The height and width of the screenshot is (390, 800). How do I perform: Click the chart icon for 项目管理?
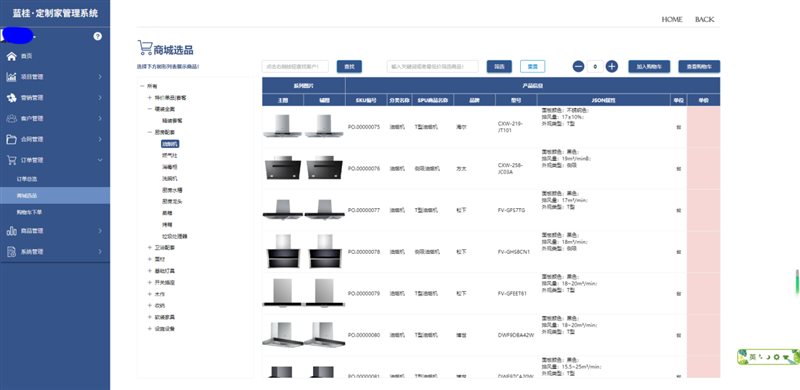(11, 77)
